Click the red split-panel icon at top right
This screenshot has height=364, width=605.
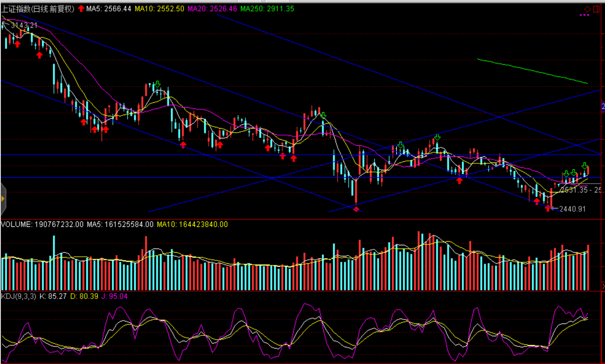pos(596,9)
